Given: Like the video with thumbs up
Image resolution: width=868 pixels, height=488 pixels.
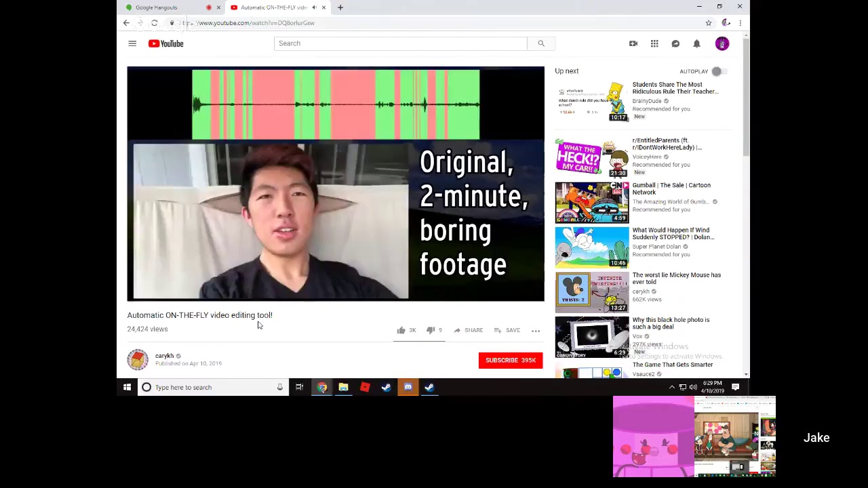Looking at the screenshot, I should (x=406, y=330).
